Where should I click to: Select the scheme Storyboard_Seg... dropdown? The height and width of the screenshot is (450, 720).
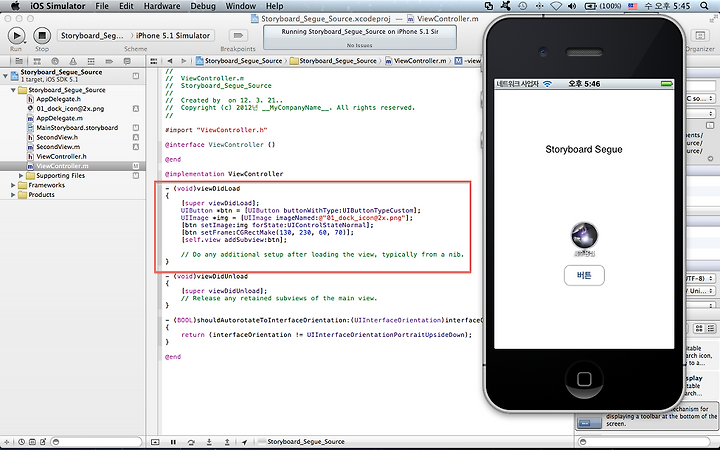92,35
